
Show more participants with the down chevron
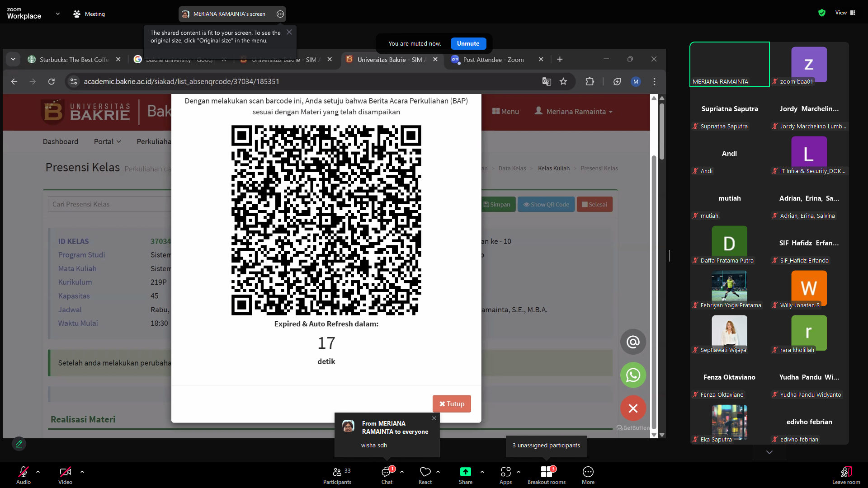(769, 452)
